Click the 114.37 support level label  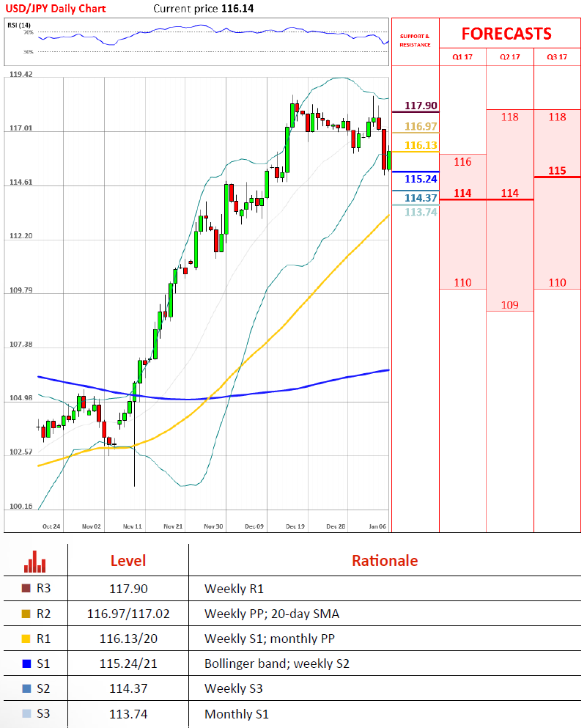point(421,198)
